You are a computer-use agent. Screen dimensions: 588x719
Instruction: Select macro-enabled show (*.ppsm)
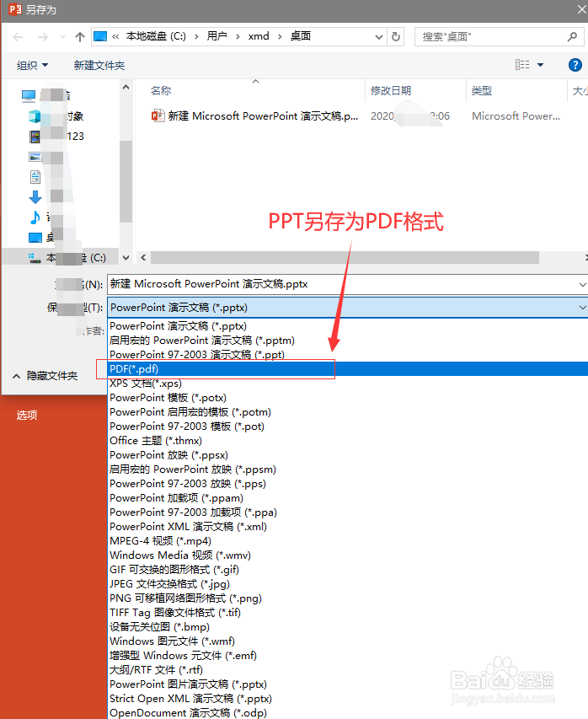pyautogui.click(x=348, y=469)
